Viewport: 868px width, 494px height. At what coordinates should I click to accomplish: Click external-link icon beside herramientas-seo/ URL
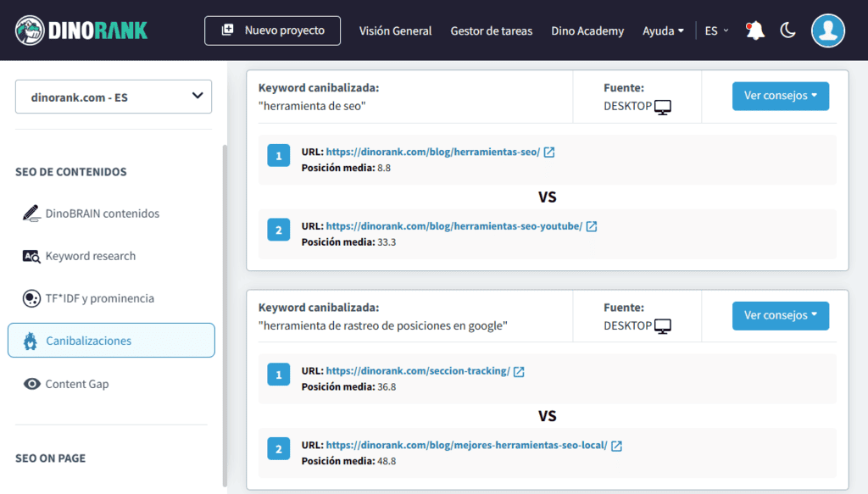[549, 153]
